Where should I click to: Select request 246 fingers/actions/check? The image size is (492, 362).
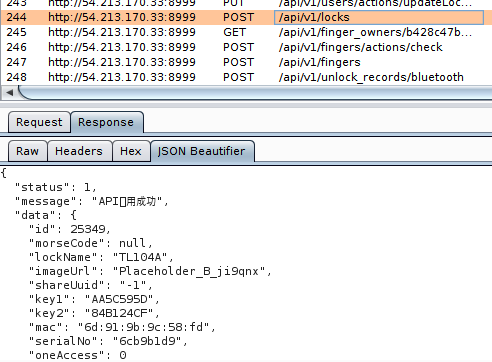tap(246, 47)
